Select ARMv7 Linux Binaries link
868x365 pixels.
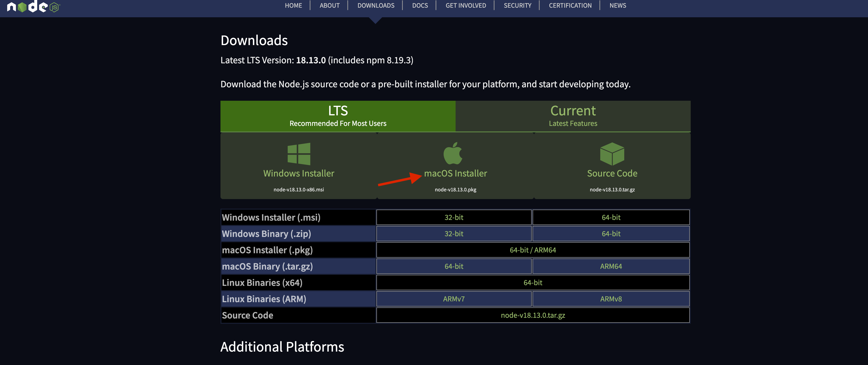click(453, 299)
